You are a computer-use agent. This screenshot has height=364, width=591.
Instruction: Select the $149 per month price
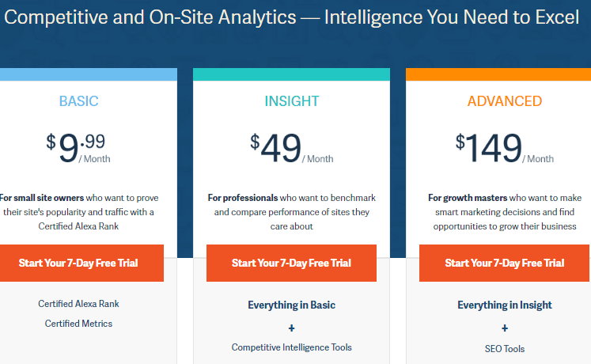tap(504, 148)
